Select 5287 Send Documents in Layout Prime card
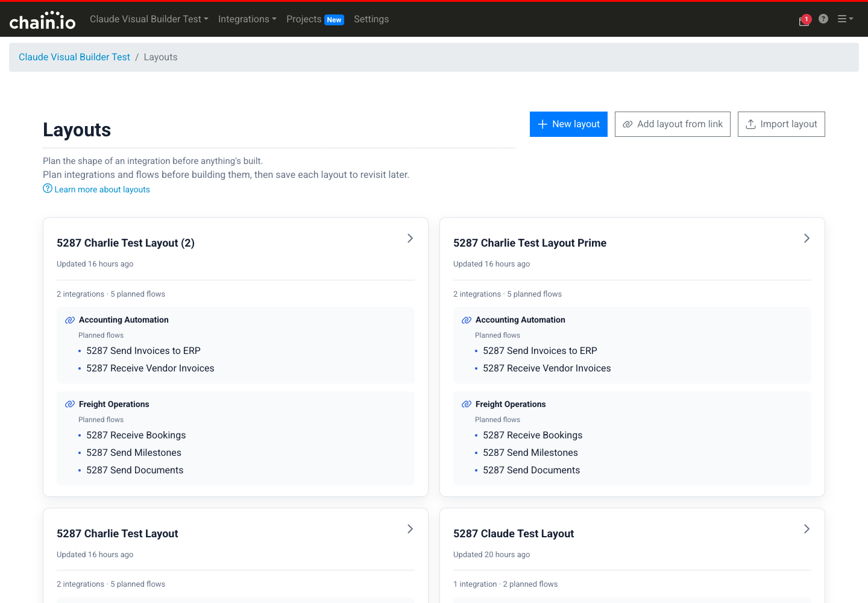 532,470
